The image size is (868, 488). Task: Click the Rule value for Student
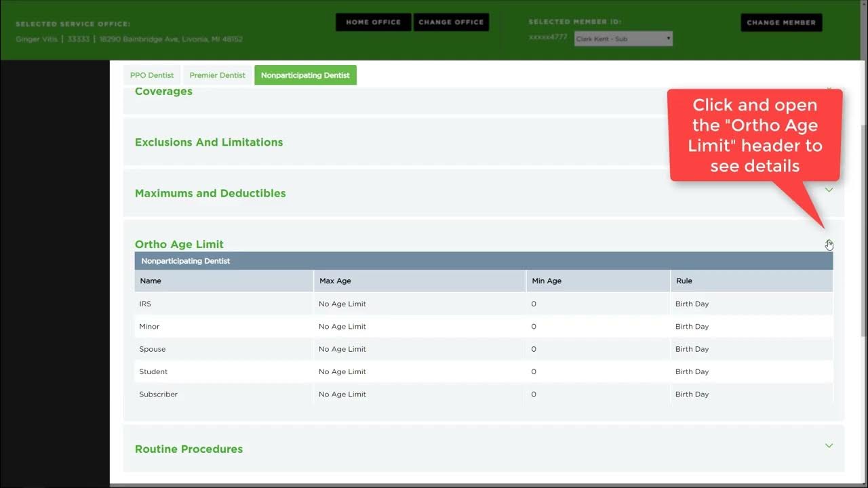(692, 371)
